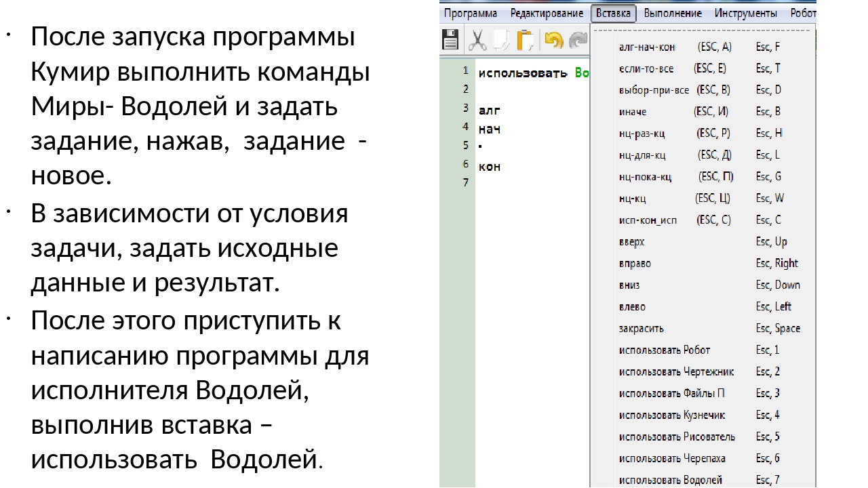Insert если-то-все construct
The image size is (868, 488).
[704, 68]
